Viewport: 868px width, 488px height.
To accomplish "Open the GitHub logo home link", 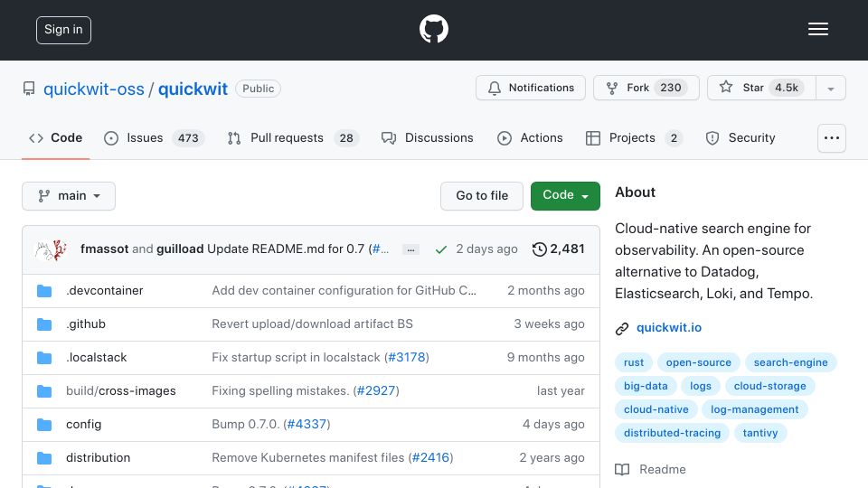I will tap(433, 29).
